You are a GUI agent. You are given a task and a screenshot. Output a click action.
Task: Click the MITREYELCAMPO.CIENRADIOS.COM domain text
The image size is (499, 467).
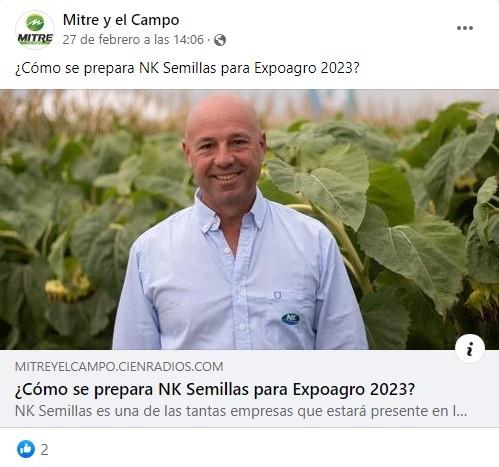[x=119, y=367]
